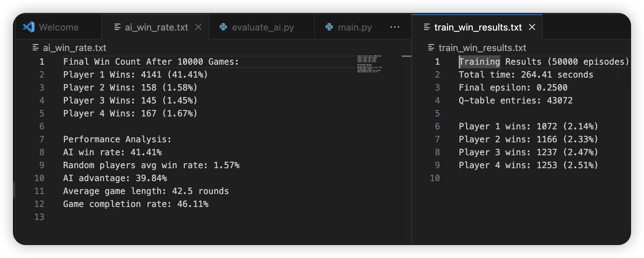Close the ai_win_rate.txt tab
This screenshot has width=644, height=258.
point(198,27)
